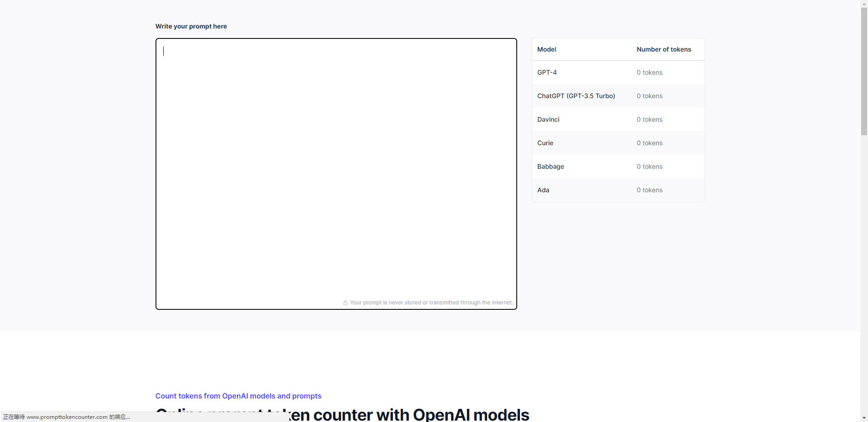Click the scrollbar up arrow
868x422 pixels.
point(864,4)
